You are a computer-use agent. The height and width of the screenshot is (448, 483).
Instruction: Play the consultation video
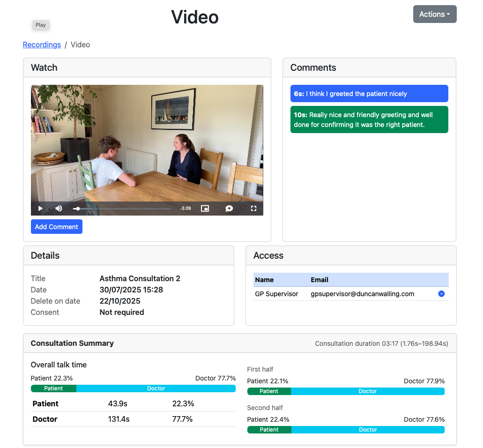[x=40, y=209]
